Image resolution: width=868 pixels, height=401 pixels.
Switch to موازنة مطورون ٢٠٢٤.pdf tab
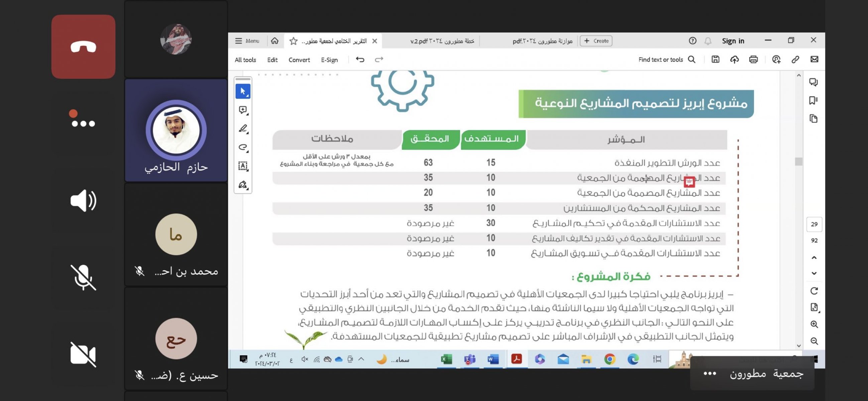tap(542, 41)
